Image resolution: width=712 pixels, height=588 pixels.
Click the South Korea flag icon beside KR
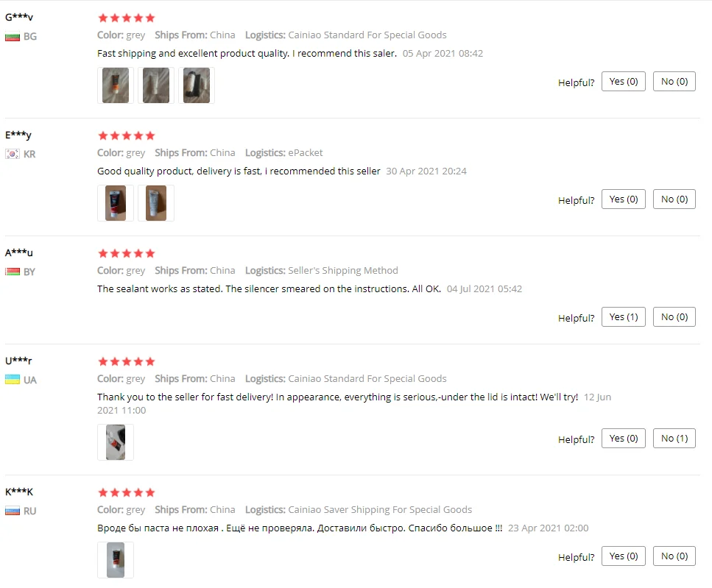tap(13, 155)
